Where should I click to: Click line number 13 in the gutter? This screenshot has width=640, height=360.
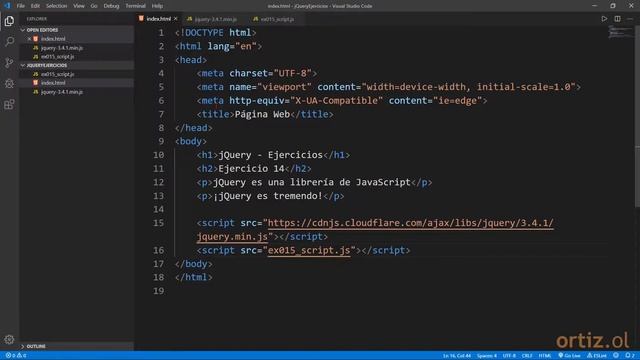(x=158, y=196)
